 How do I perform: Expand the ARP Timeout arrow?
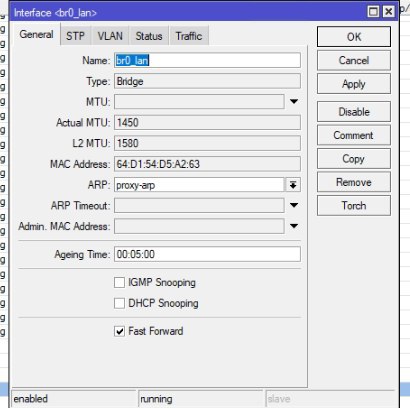(294, 205)
